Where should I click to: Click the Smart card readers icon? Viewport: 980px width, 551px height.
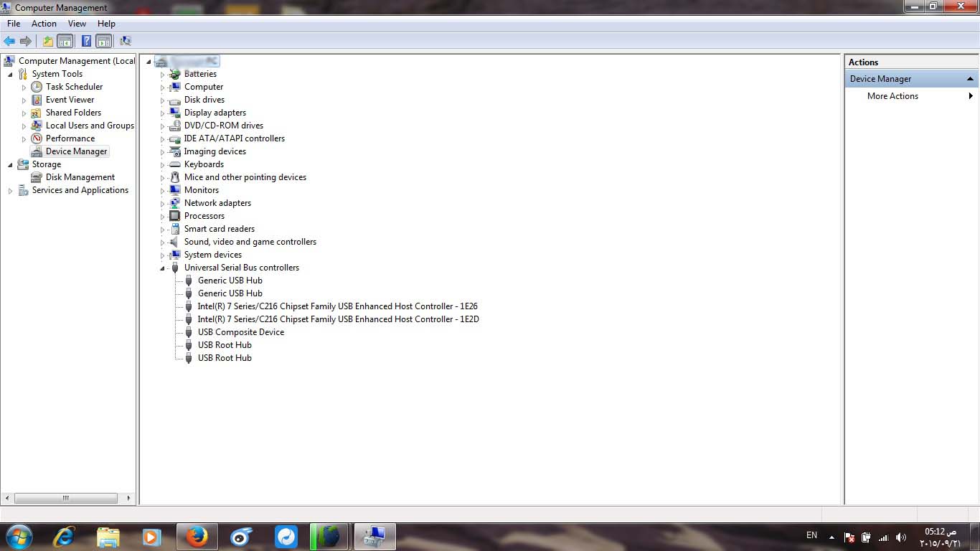174,229
